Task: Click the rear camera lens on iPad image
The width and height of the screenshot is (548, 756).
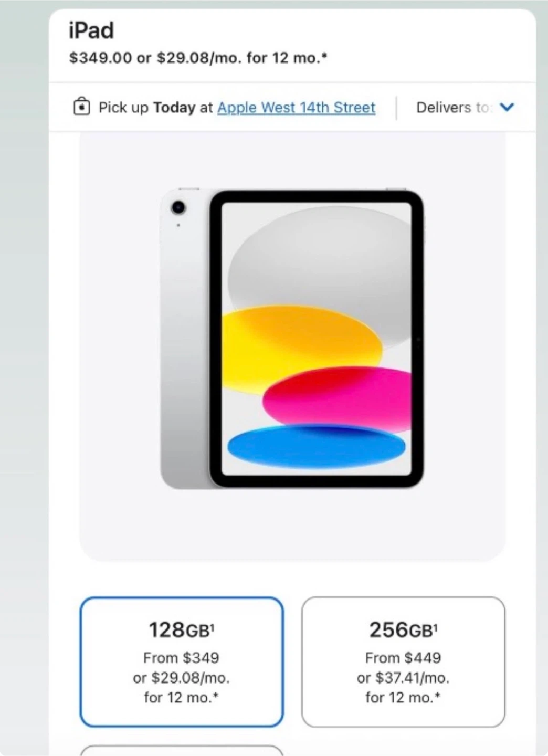Action: click(x=178, y=207)
